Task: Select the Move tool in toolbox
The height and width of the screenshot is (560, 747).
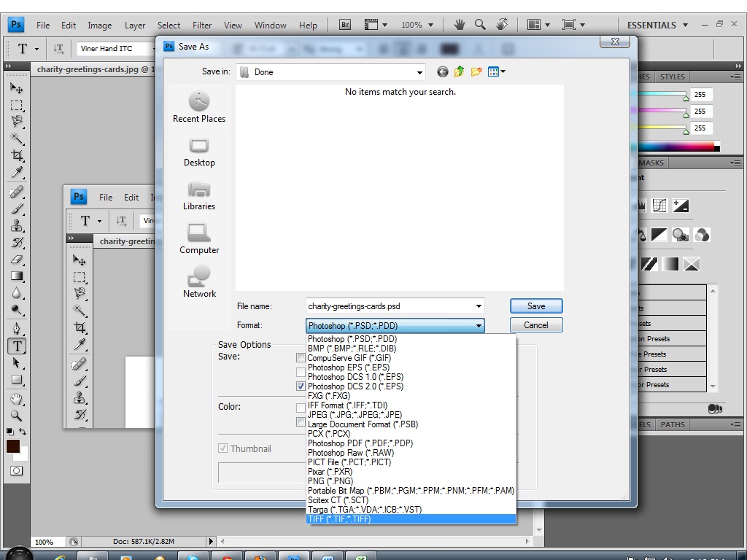Action: [x=16, y=87]
